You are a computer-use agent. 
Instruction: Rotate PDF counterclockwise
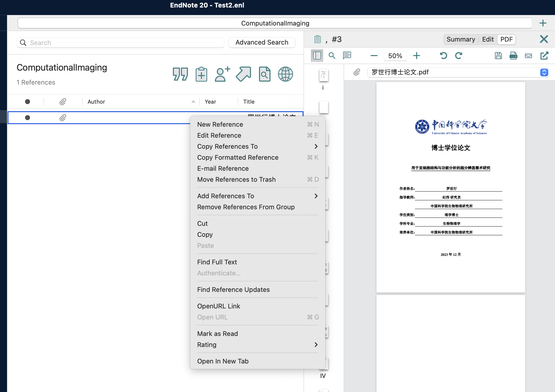pyautogui.click(x=443, y=56)
